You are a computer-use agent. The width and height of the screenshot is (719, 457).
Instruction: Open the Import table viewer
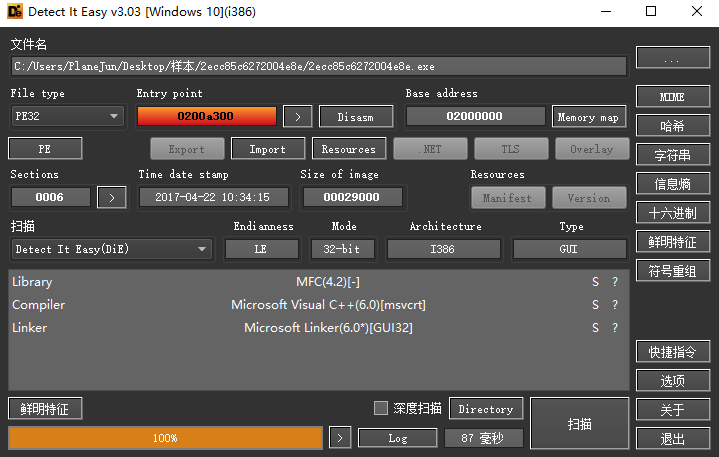pyautogui.click(x=267, y=149)
